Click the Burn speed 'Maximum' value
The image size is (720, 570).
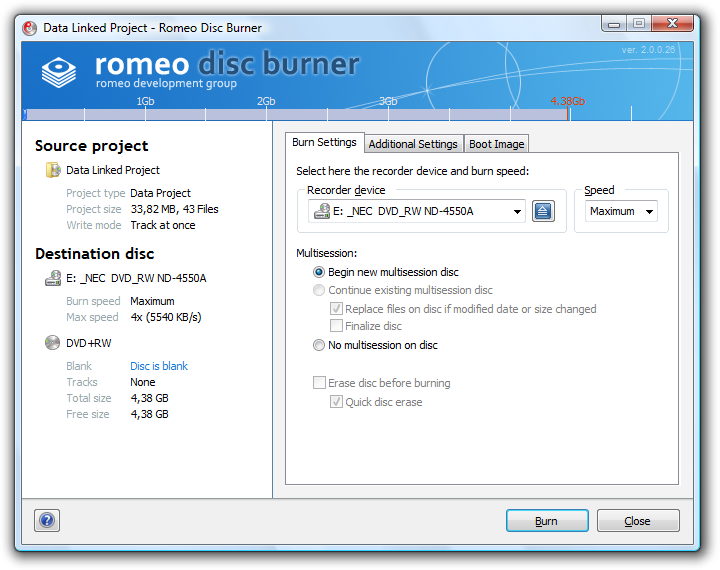pyautogui.click(x=152, y=301)
